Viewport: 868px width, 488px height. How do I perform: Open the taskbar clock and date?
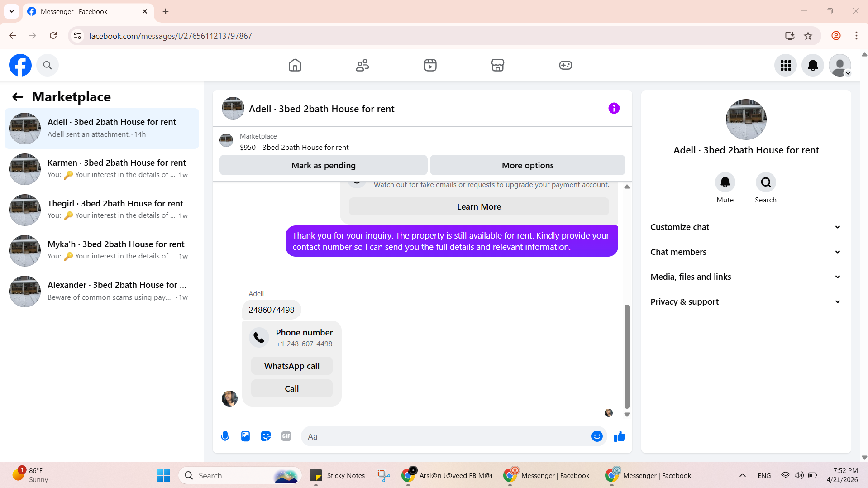point(842,475)
